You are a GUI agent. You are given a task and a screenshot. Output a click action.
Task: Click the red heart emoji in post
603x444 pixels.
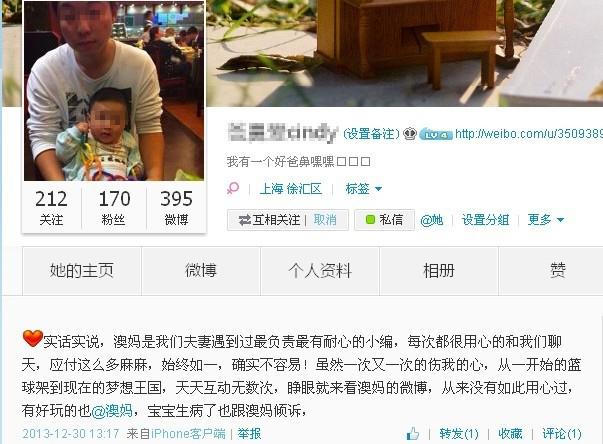(x=33, y=338)
